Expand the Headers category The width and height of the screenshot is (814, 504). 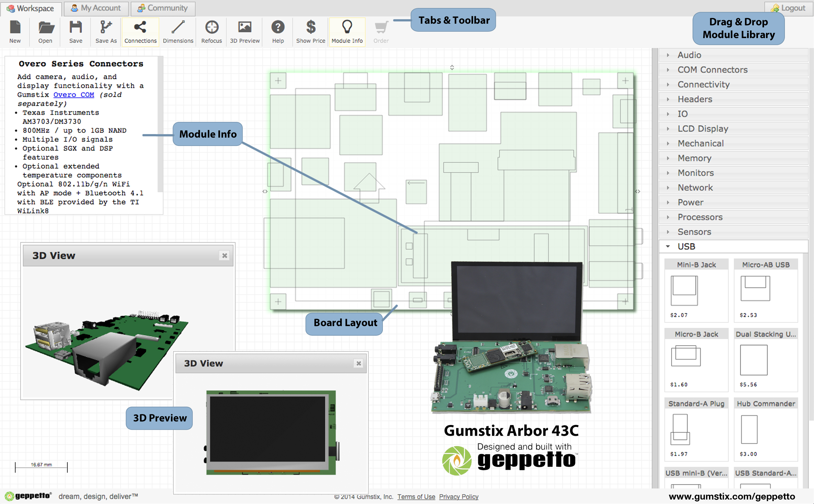[733, 99]
